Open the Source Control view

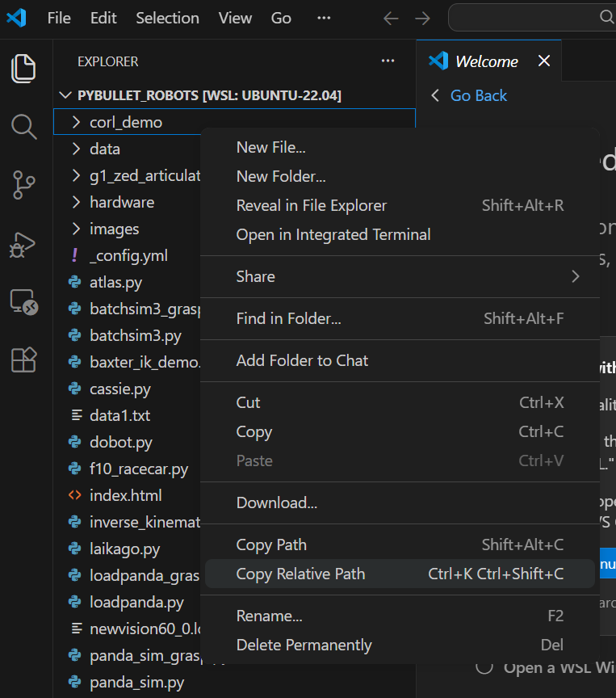click(23, 185)
